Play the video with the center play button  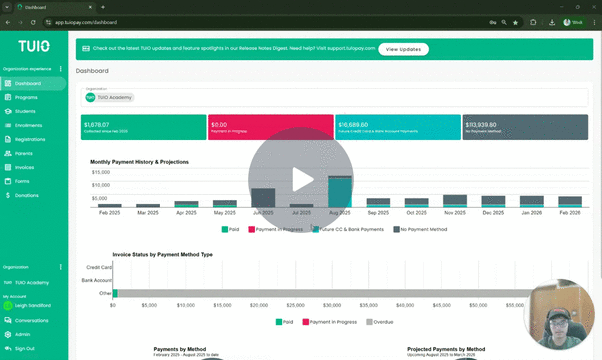(x=301, y=180)
